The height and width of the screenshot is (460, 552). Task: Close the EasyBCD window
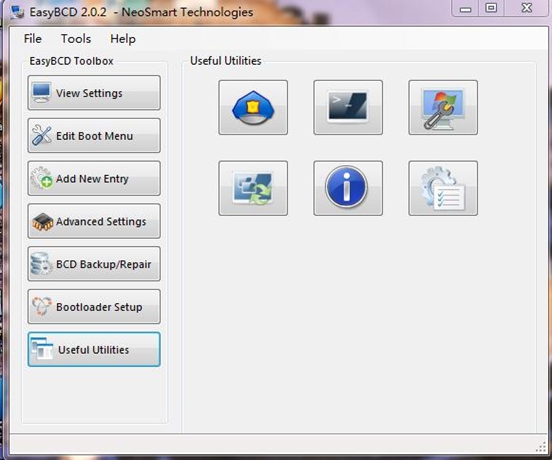[526, 8]
